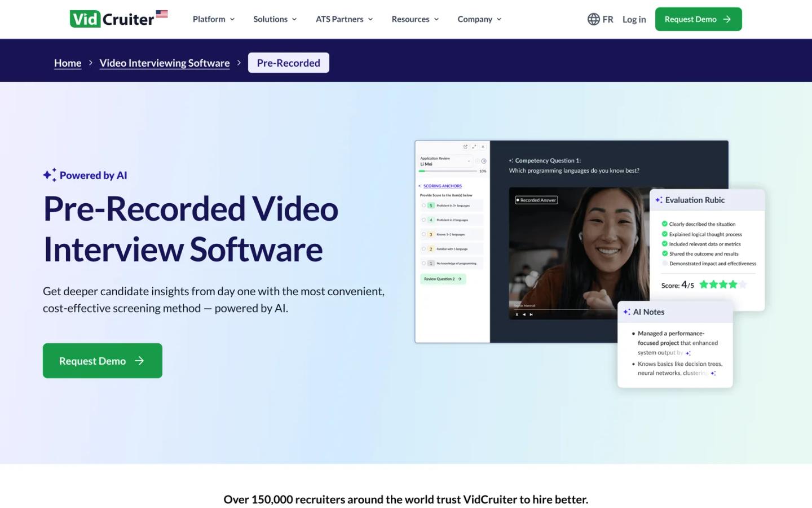Viewport: 812px width, 508px height.
Task: Click the next-applicant circled arrow icon
Action: coord(484,161)
